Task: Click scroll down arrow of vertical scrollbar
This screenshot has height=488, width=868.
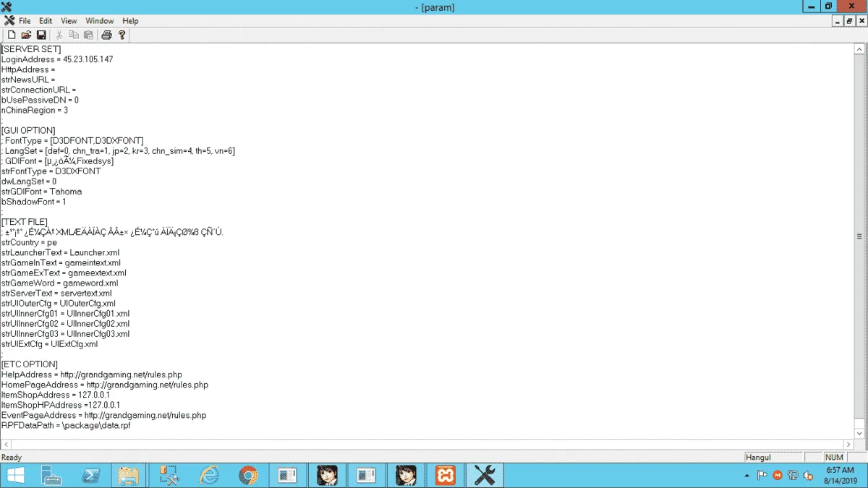Action: 859,433
